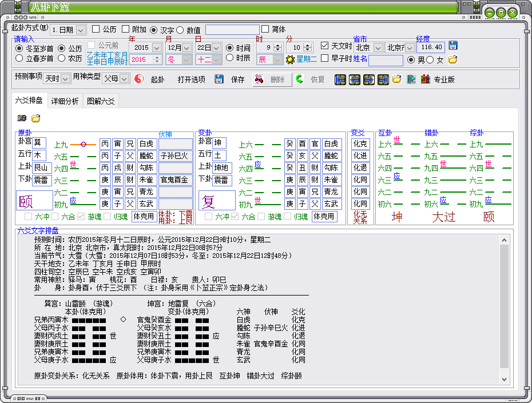This screenshot has height=403, width=532.
Task: Enable the 公历 checkbox in top row
Action: coord(96,29)
